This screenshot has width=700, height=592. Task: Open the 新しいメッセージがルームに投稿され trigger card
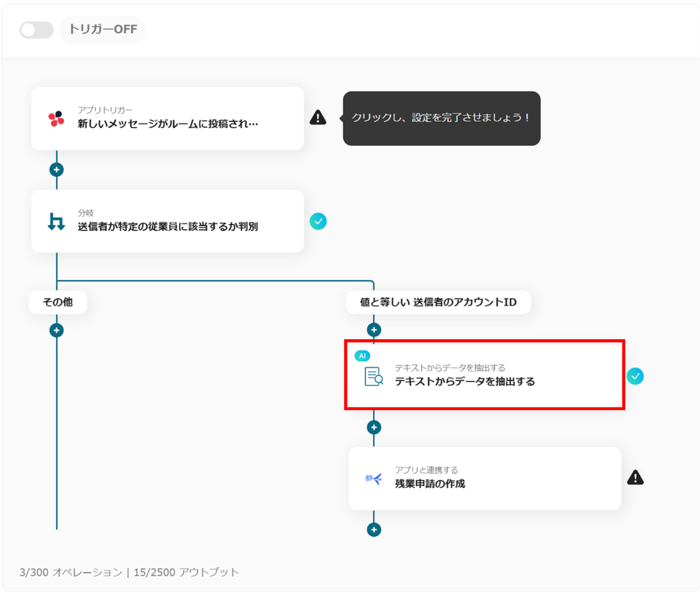(168, 119)
